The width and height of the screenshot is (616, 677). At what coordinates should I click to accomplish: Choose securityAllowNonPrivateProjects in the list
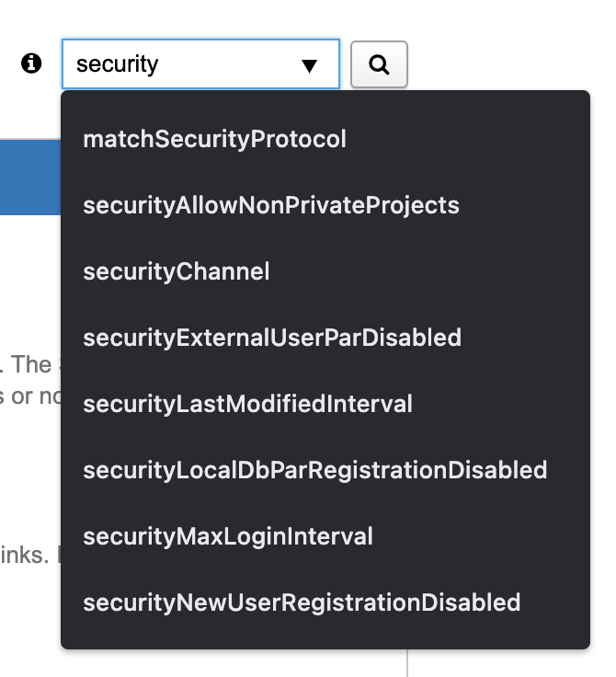[271, 205]
